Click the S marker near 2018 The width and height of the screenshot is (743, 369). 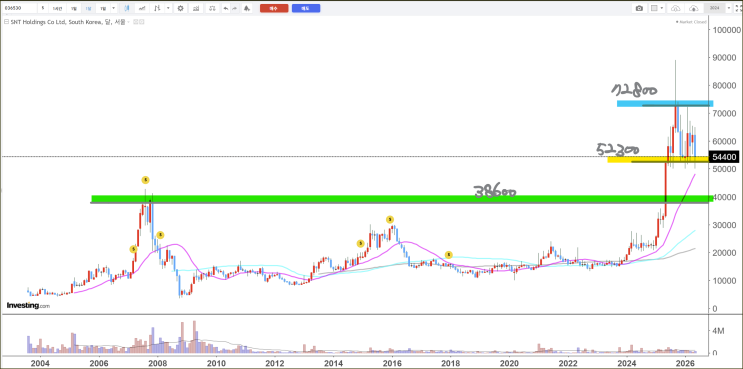(448, 255)
